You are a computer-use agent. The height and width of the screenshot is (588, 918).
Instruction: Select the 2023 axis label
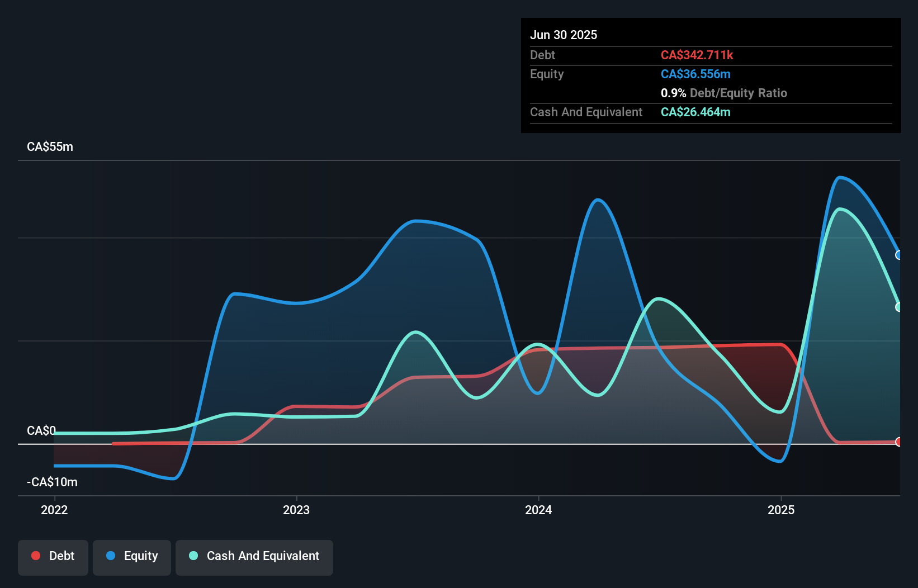click(x=296, y=510)
